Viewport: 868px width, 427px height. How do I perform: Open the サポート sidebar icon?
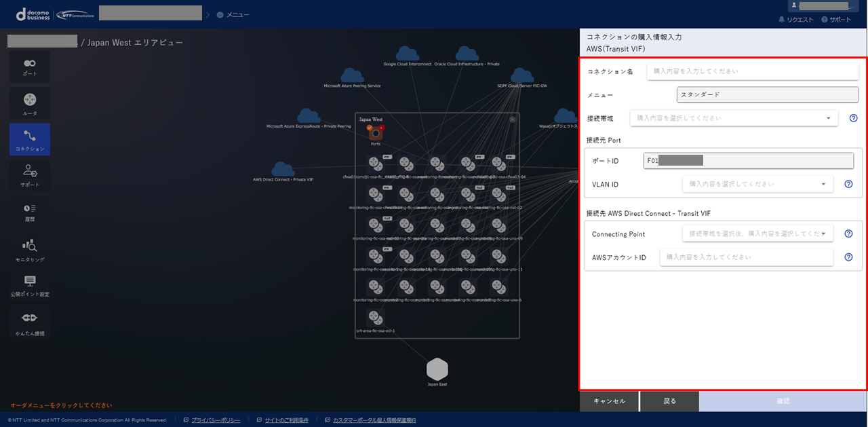30,174
